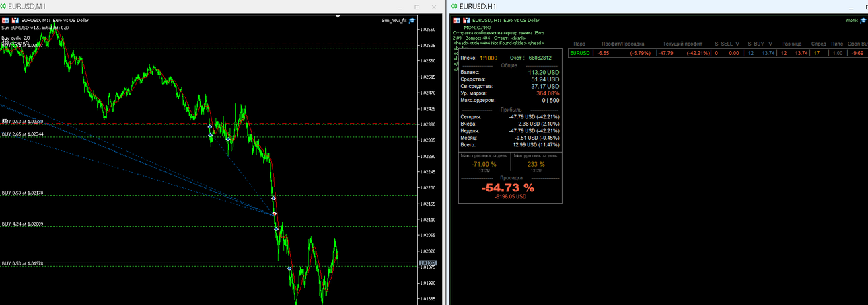The height and width of the screenshot is (305, 868).
Task: Open Depth of Market icon in EURUSD,M1 chart
Action: [x=15, y=20]
